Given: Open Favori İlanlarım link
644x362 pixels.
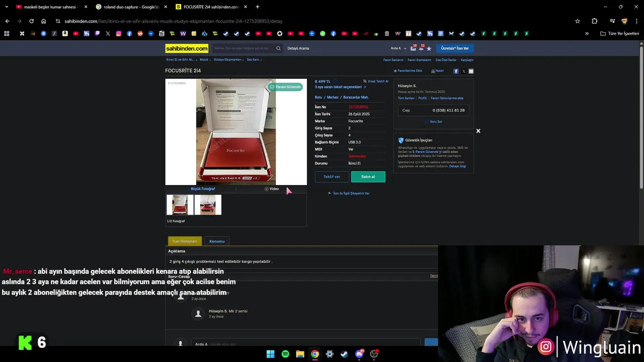Looking at the screenshot, I should point(393,60).
